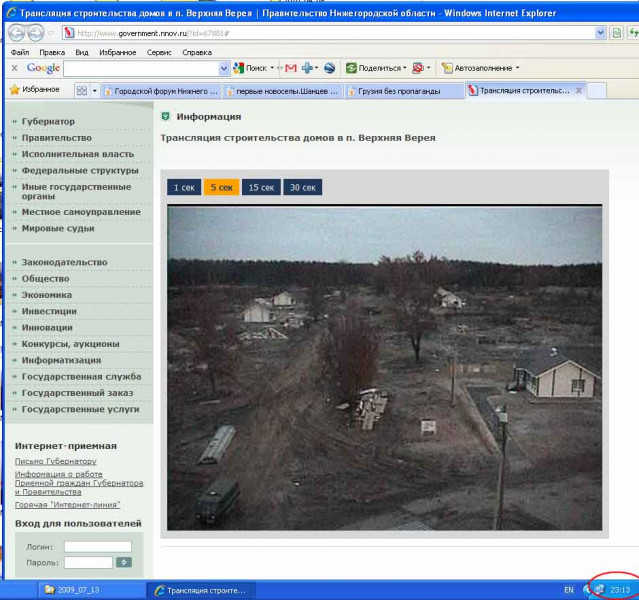Open Правительство sidebar link
639x600 pixels.
(57, 138)
